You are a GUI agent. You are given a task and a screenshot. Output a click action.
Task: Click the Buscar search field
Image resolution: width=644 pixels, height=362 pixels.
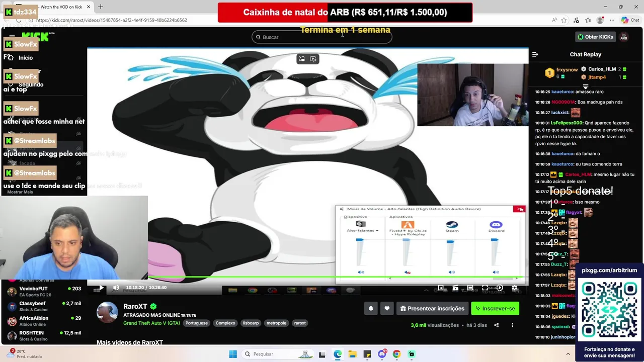(322, 37)
